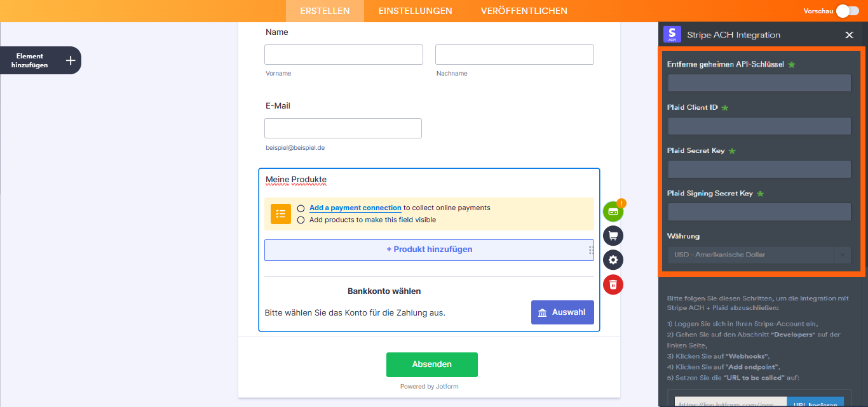868x407 pixels.
Task: Close the Stripe ACH Integration panel
Action: click(849, 35)
